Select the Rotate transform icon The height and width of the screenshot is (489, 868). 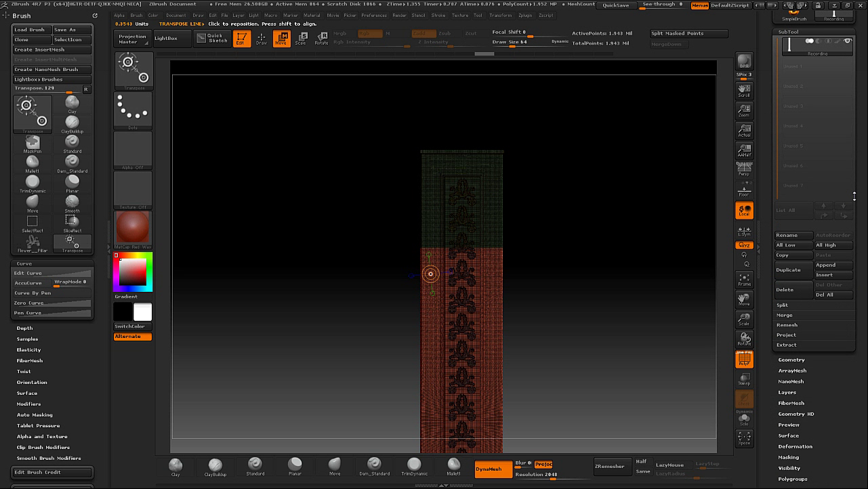point(322,39)
